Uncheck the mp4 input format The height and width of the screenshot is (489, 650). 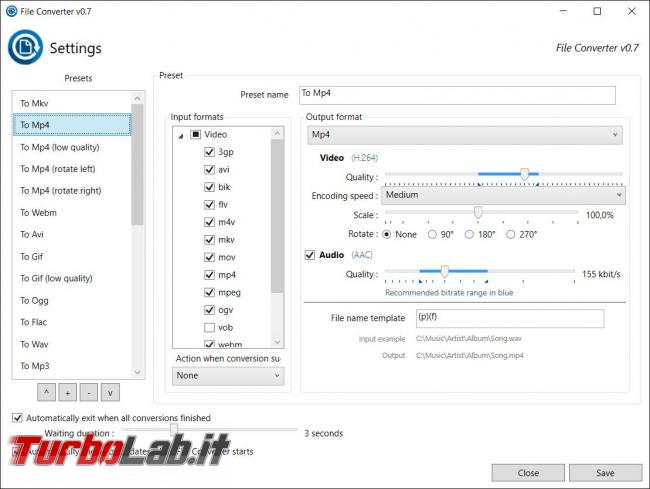pyautogui.click(x=209, y=275)
